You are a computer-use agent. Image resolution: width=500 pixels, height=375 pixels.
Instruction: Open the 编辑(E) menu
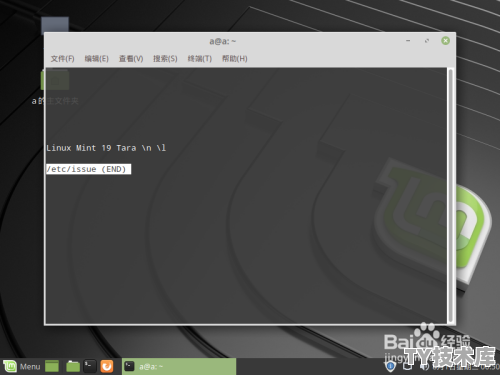tap(96, 59)
